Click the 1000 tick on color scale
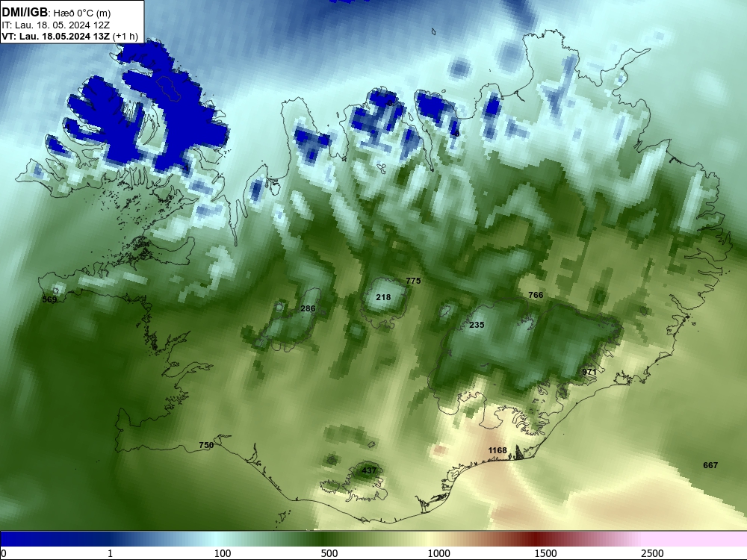The image size is (747, 560). [x=438, y=553]
